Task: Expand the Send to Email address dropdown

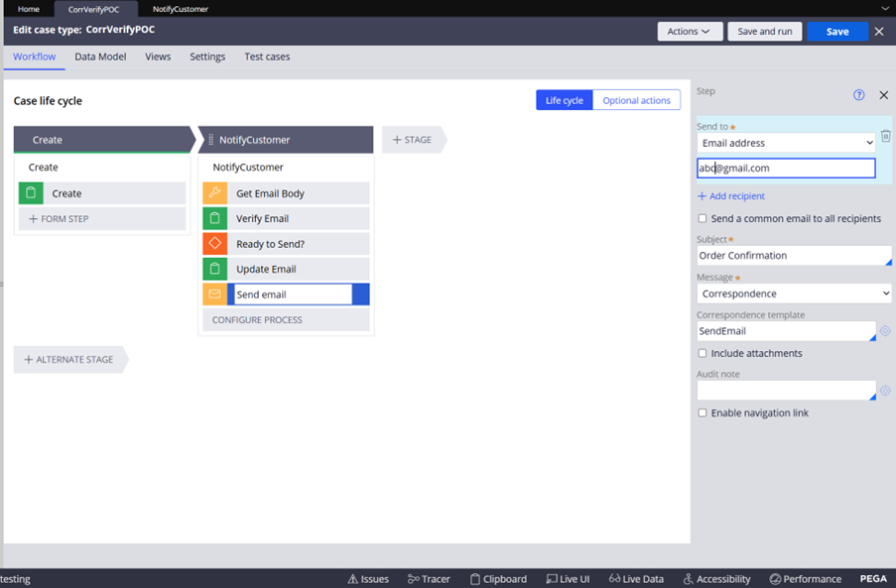Action: point(785,143)
